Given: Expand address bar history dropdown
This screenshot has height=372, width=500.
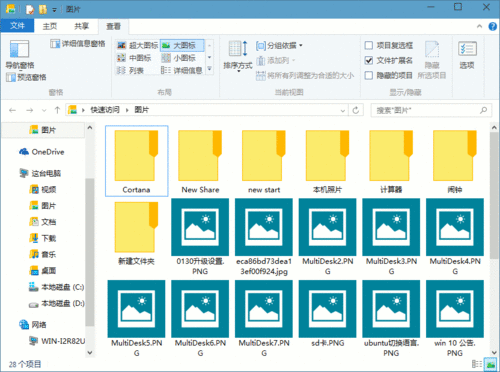Looking at the screenshot, I should pos(343,110).
